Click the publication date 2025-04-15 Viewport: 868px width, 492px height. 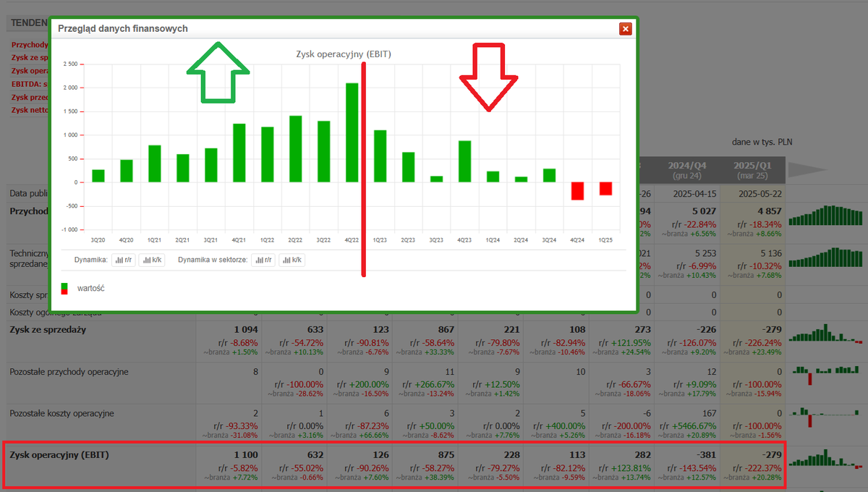[x=694, y=194]
